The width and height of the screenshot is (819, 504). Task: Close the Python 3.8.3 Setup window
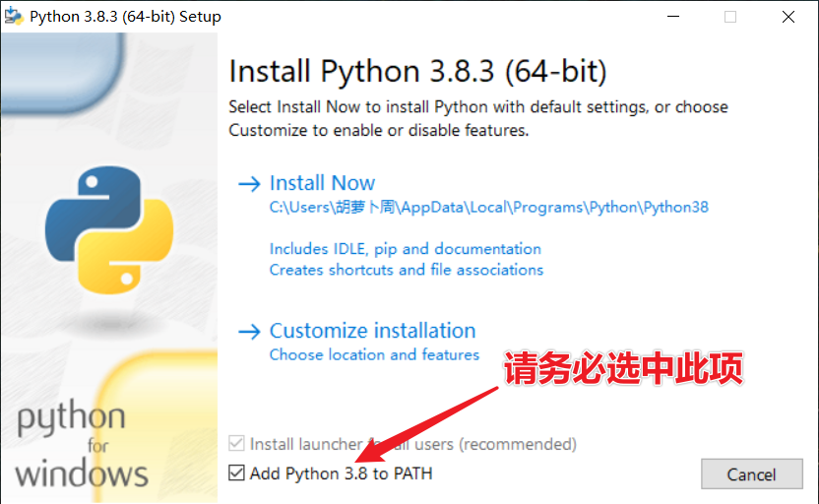pos(788,17)
